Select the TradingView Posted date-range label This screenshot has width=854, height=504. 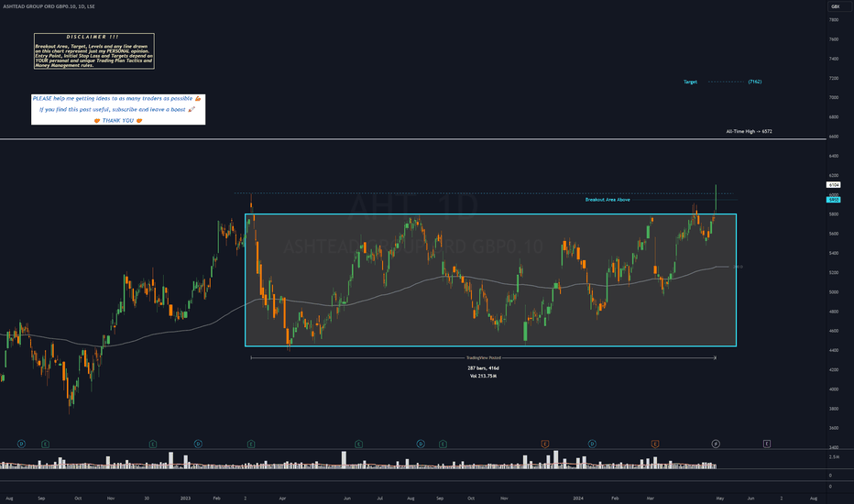pyautogui.click(x=483, y=358)
